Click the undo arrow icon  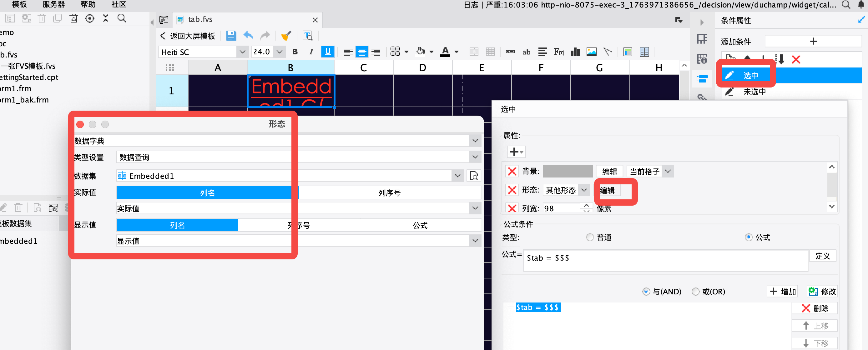click(248, 36)
